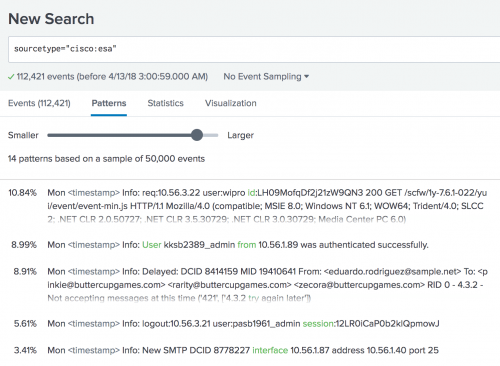
Task: Click the New Search heading
Action: [51, 19]
